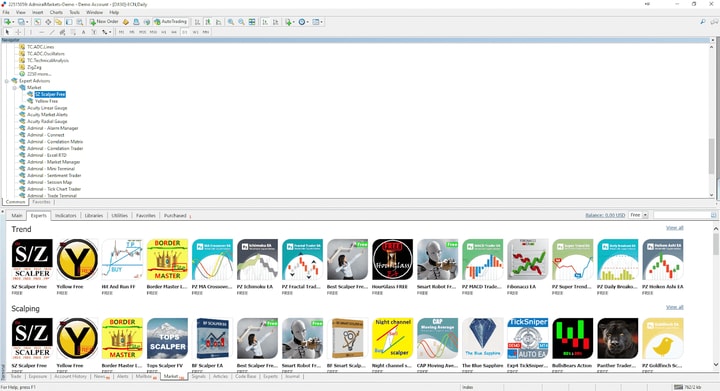This screenshot has height=391, width=720.
Task: Click View all link for Trend
Action: pos(675,228)
